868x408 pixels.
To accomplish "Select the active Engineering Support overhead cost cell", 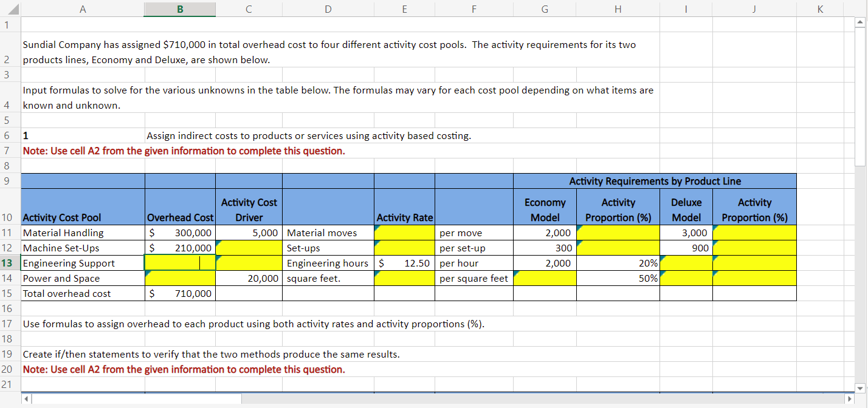I will (180, 263).
